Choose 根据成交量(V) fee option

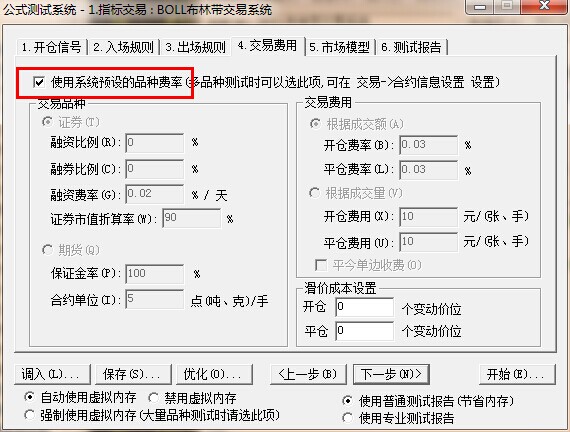click(x=315, y=193)
